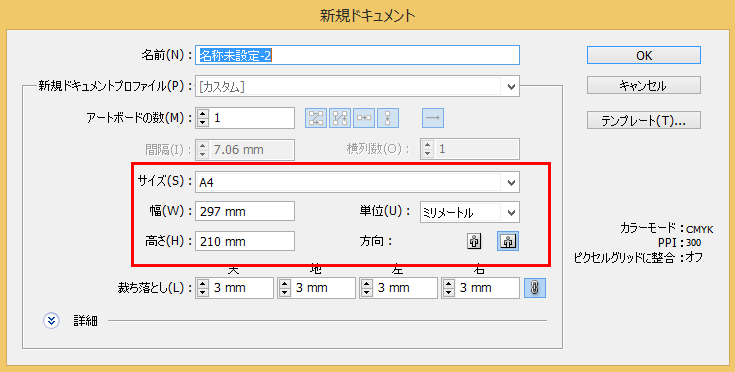The height and width of the screenshot is (372, 735).
Task: Click the 幅(W) width field showing 297 mm
Action: pos(245,212)
